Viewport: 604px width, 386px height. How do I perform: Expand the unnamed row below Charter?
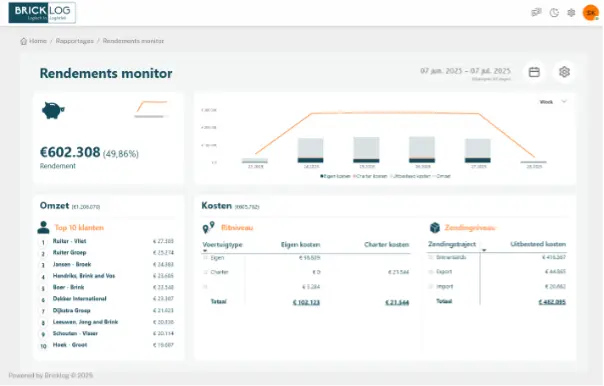205,287
